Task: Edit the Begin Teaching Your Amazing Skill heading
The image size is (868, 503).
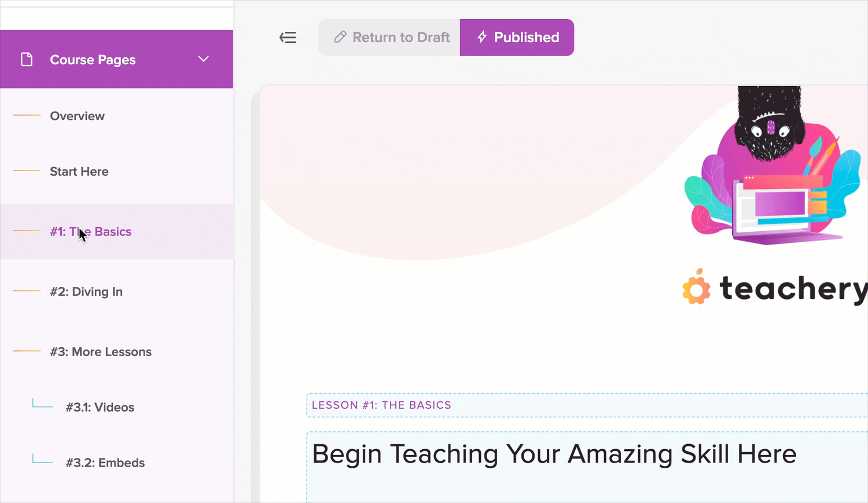Action: tap(587, 467)
